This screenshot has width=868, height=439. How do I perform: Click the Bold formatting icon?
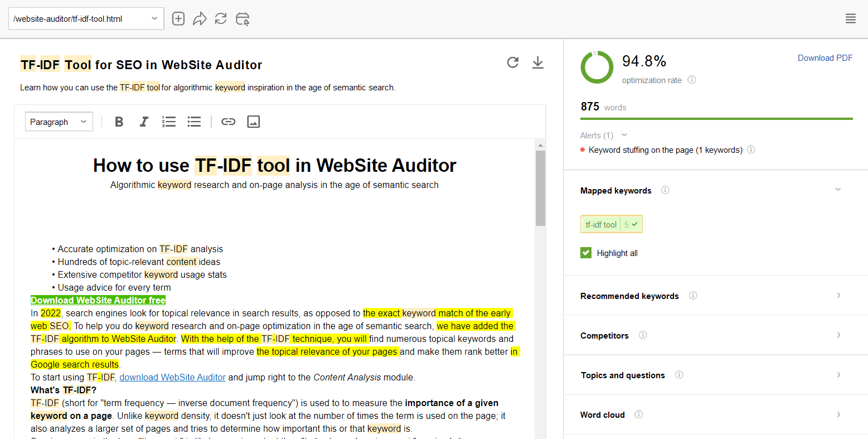(119, 122)
